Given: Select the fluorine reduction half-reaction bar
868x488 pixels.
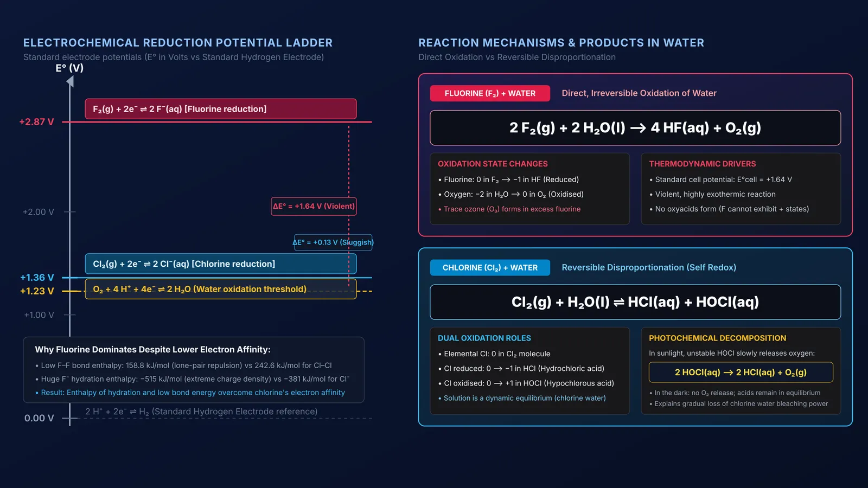Looking at the screenshot, I should pos(221,109).
